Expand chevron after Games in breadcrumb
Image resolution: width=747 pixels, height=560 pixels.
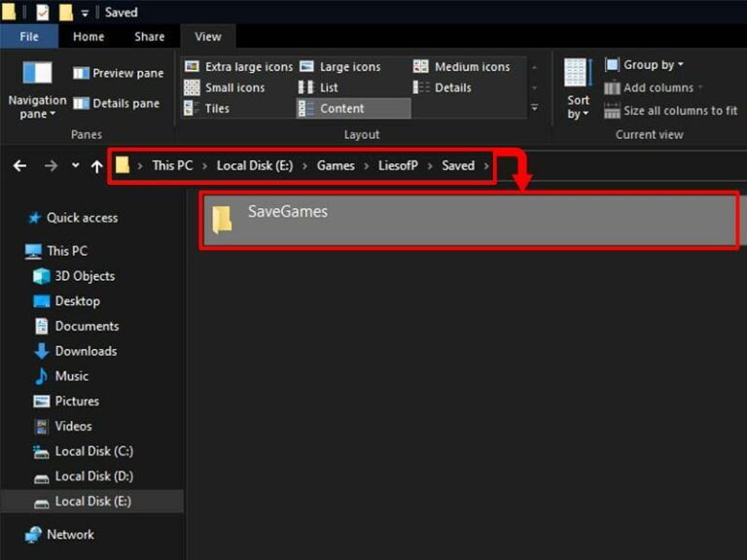click(367, 166)
